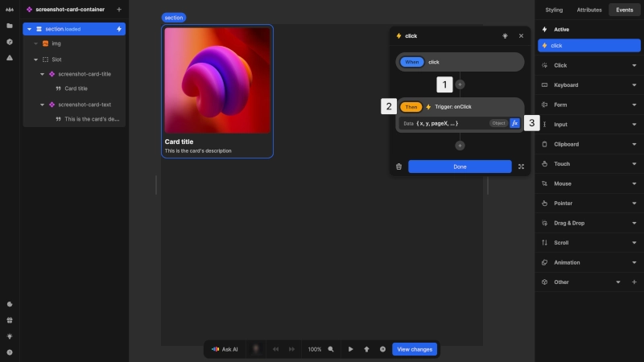Undo with the rewind arrows icon
Viewport: 644px width, 362px height.
click(275, 349)
